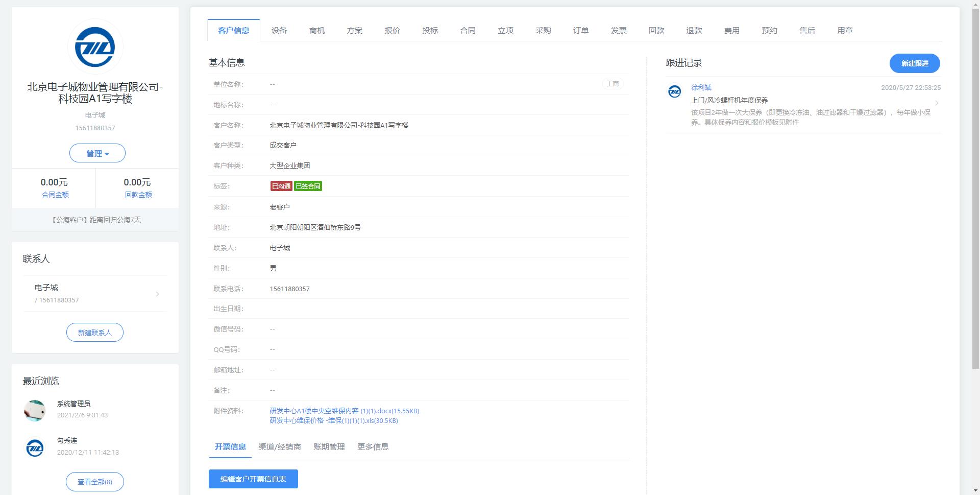This screenshot has height=495, width=980.
Task: Select the 发票 tab
Action: pyautogui.click(x=618, y=31)
